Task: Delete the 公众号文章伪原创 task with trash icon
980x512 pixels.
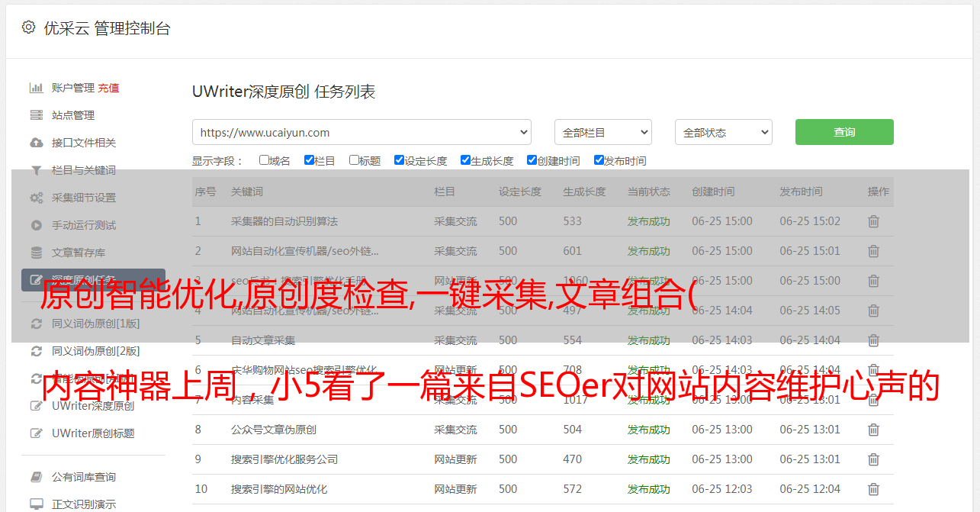Action: [873, 430]
